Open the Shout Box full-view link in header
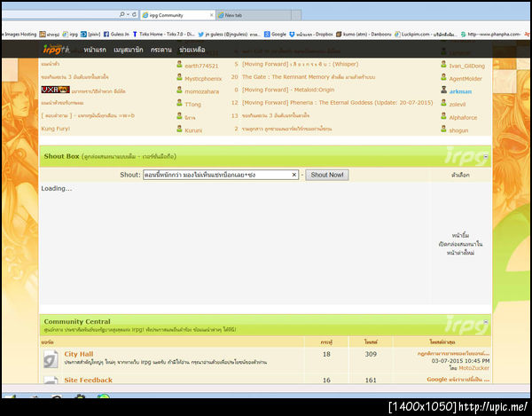Image resolution: width=532 pixels, height=416 pixels. click(130, 156)
